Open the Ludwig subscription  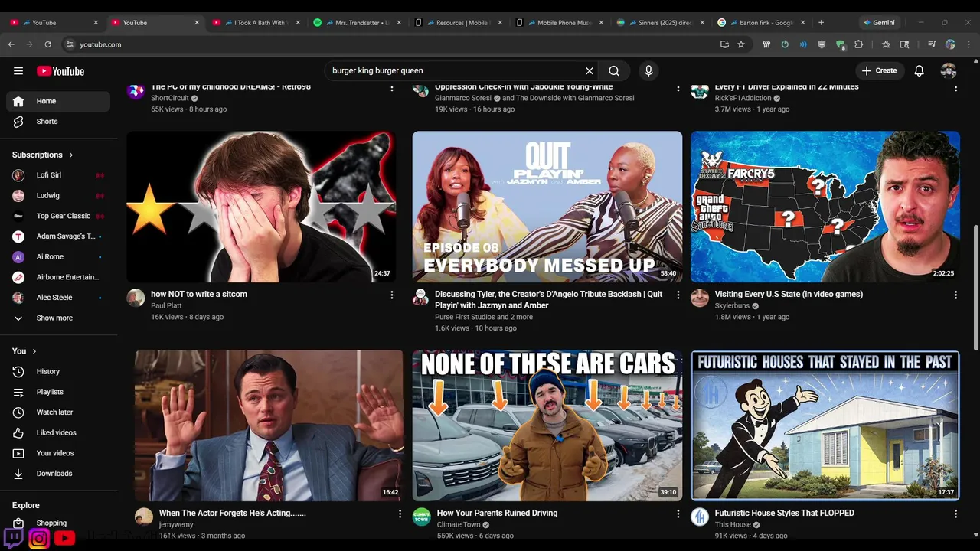point(59,195)
